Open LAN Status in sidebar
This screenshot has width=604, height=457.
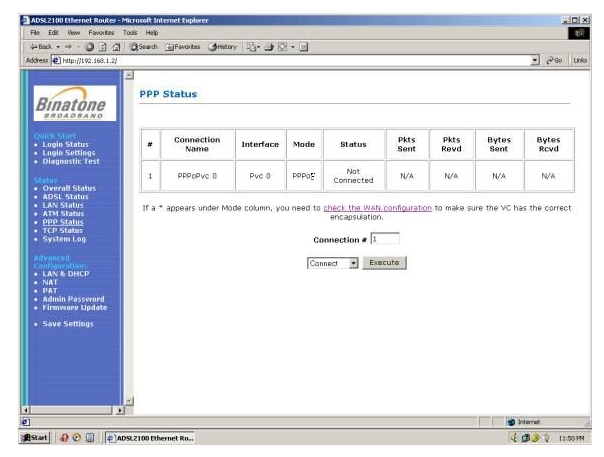click(63, 205)
